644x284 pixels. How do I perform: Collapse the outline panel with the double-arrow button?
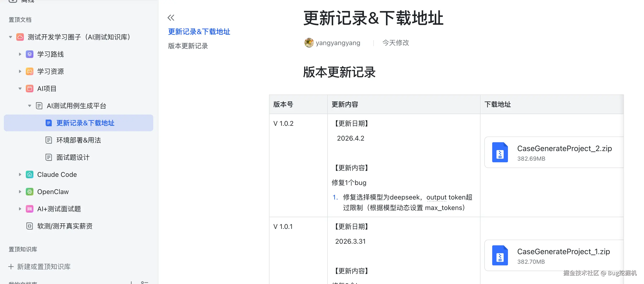171,17
